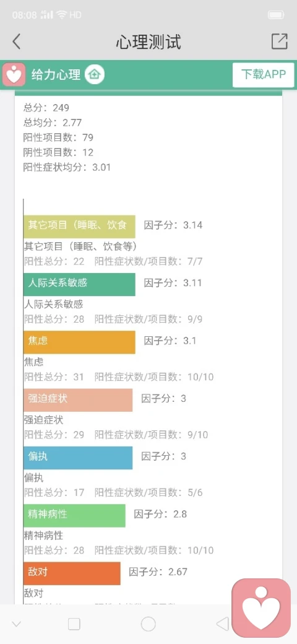This screenshot has height=644, width=297.
Task: Tap the 总分：249 score line
Action: 46,108
